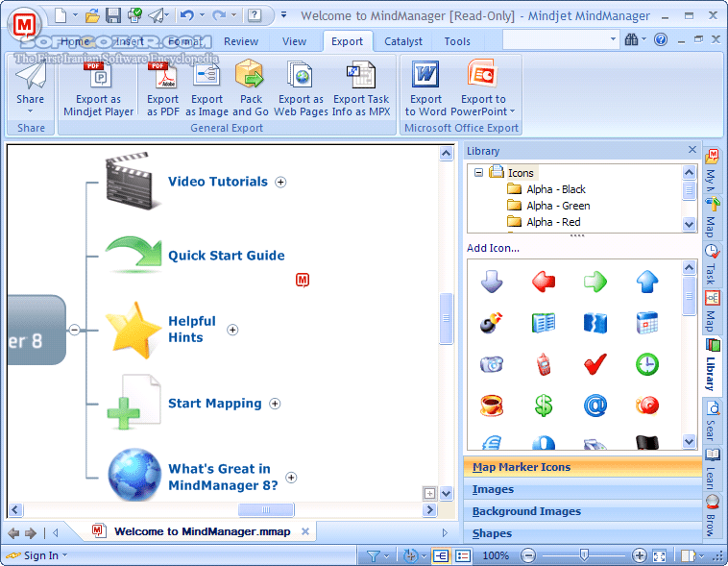Switch to the Review tab
The image size is (728, 566).
click(241, 41)
